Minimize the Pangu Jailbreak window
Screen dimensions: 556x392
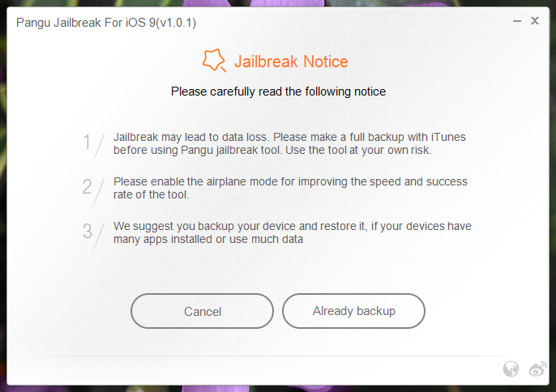[517, 21]
